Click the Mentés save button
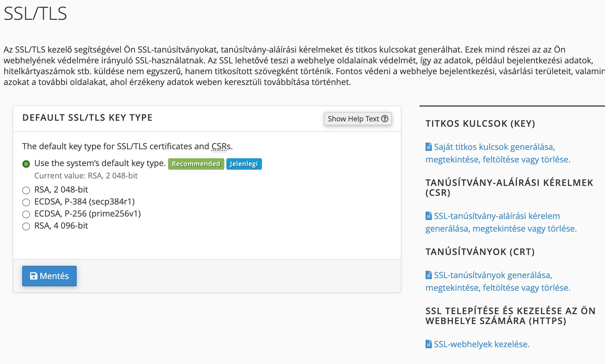 pos(49,276)
